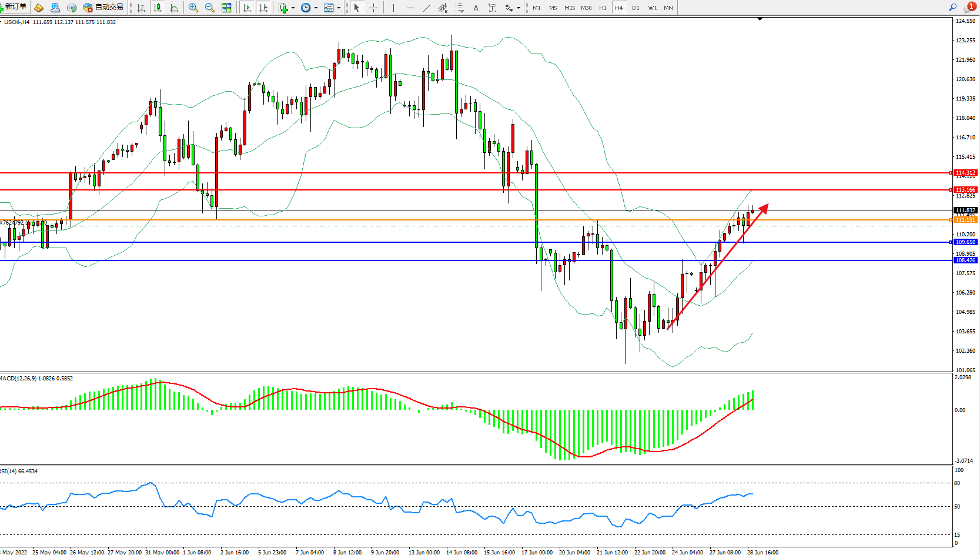Open chat notification bubble with badge

coord(969,8)
